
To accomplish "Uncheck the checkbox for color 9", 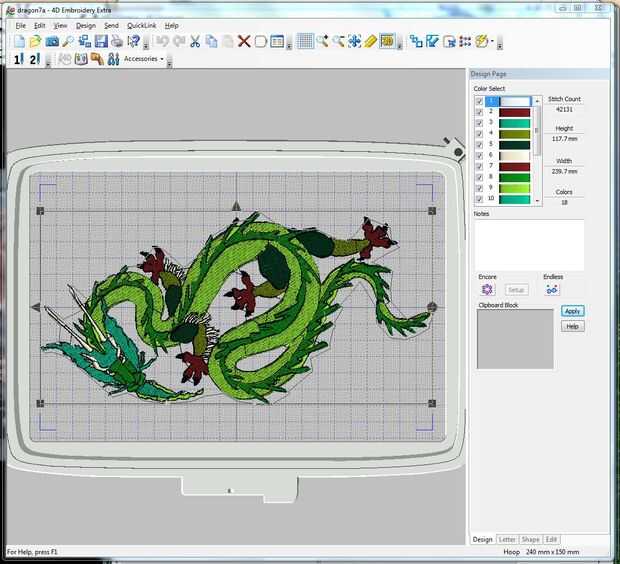I will pyautogui.click(x=479, y=188).
